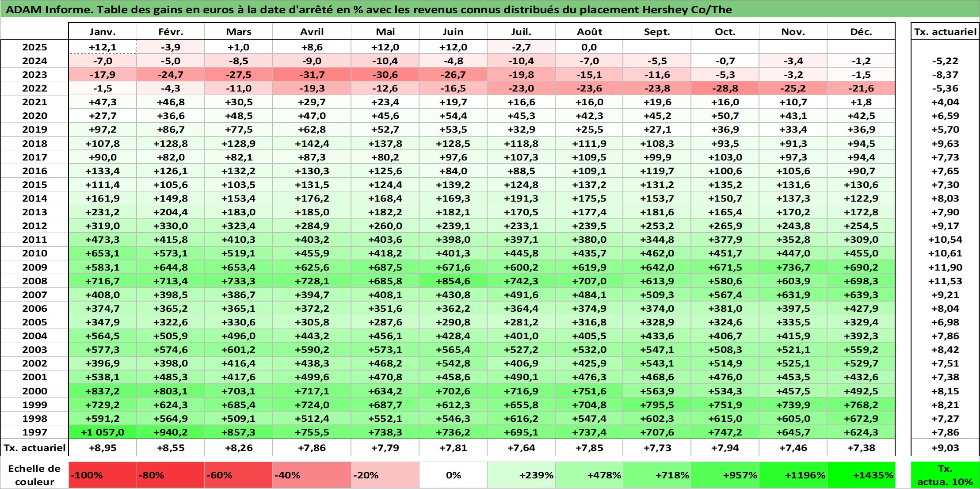Click the actuarial rate -8,37
Image resolution: width=980 pixels, height=489 pixels.
pyautogui.click(x=946, y=75)
